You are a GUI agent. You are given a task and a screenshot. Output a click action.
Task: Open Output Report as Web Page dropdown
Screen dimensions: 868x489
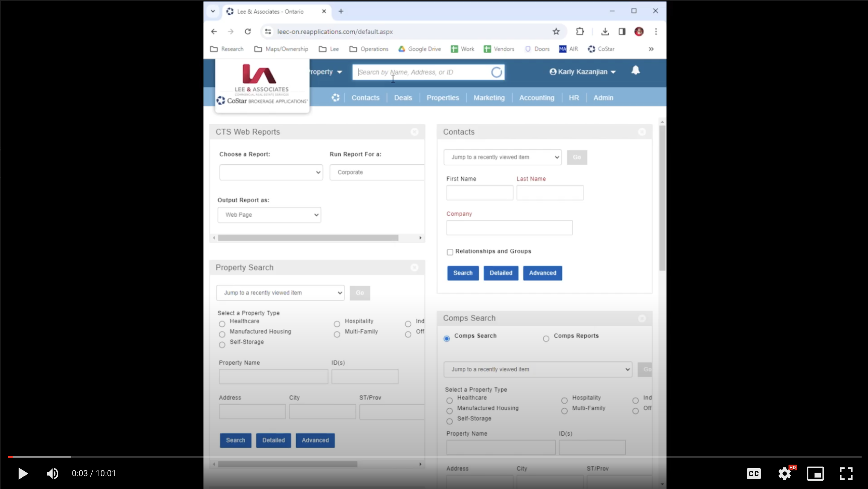tap(269, 215)
